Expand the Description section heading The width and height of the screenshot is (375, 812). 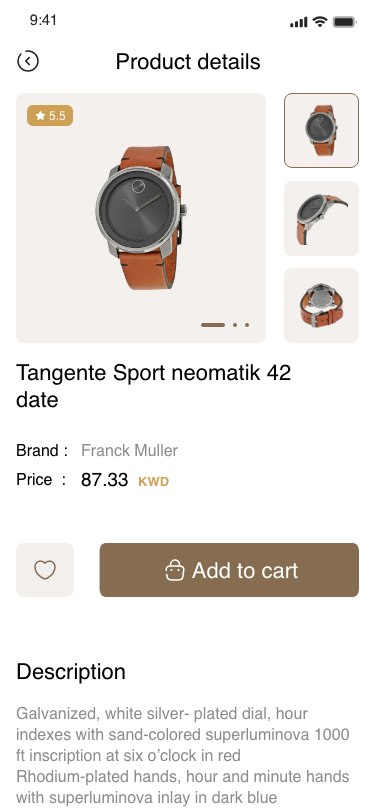pos(71,672)
